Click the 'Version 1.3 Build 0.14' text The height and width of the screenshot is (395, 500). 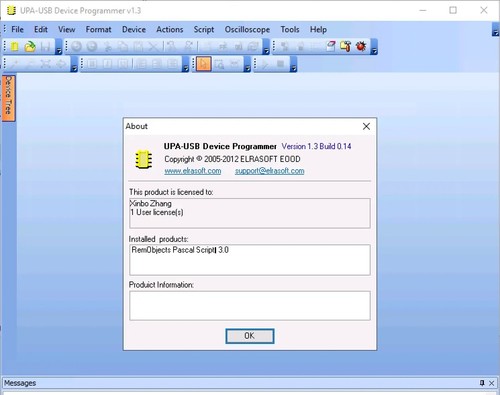tap(316, 146)
